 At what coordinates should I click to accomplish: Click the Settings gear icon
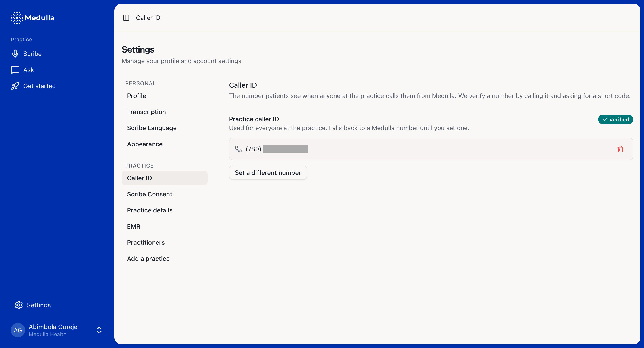(19, 305)
